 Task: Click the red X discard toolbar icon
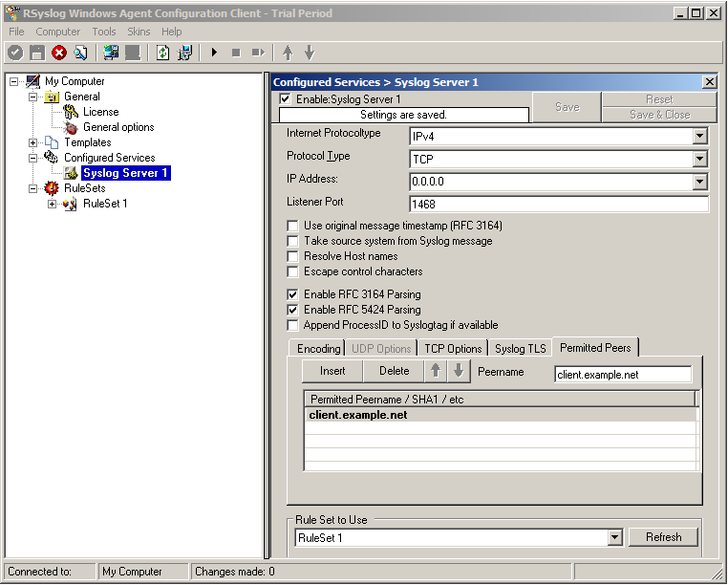coord(59,53)
